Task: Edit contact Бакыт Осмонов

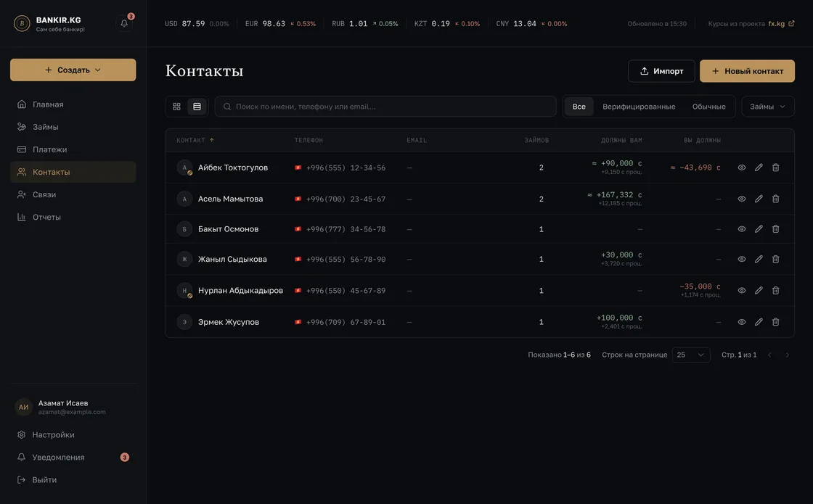Action: (759, 229)
